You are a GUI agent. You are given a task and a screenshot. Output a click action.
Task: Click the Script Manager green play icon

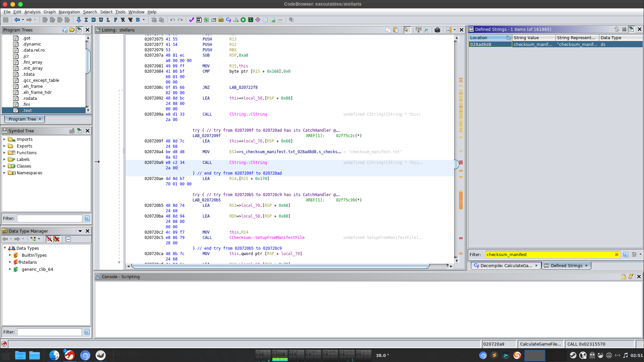[x=243, y=20]
